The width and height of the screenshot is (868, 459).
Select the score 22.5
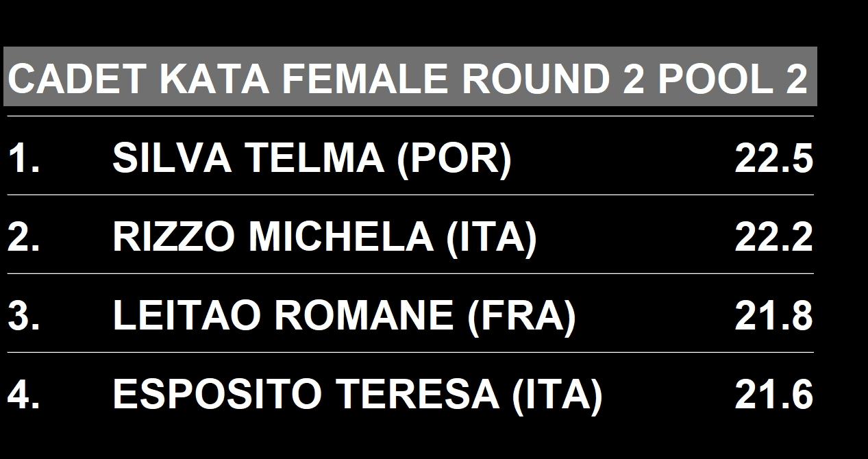[x=773, y=159]
